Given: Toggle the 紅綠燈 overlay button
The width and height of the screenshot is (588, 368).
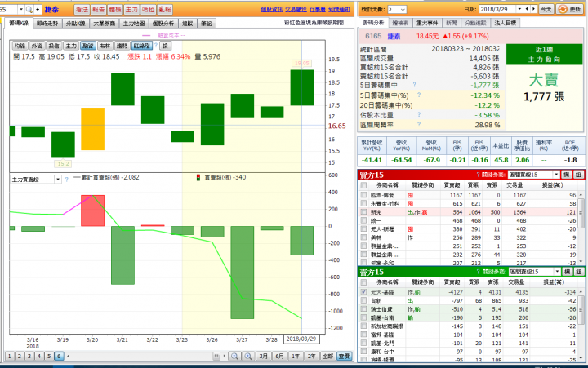Looking at the screenshot, I should pyautogui.click(x=142, y=46).
